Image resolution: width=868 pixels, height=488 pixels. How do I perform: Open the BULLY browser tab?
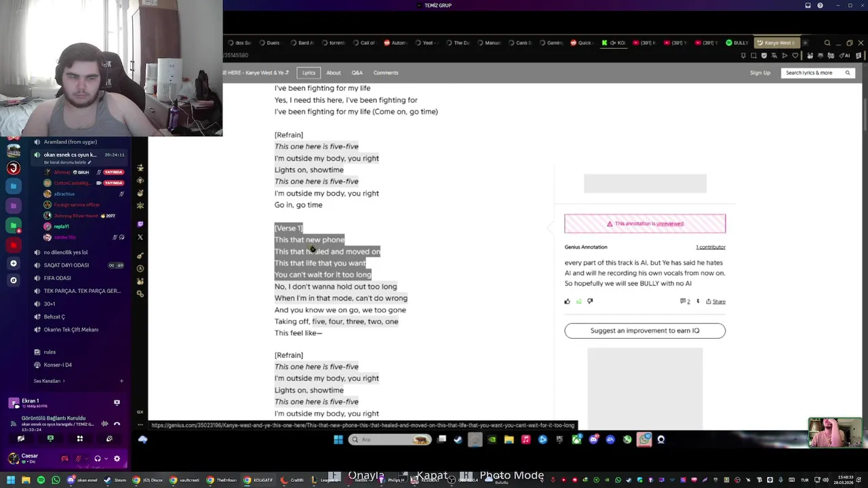pos(737,43)
